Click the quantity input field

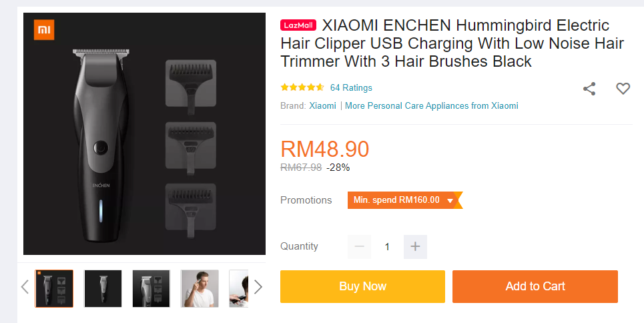pyautogui.click(x=387, y=246)
